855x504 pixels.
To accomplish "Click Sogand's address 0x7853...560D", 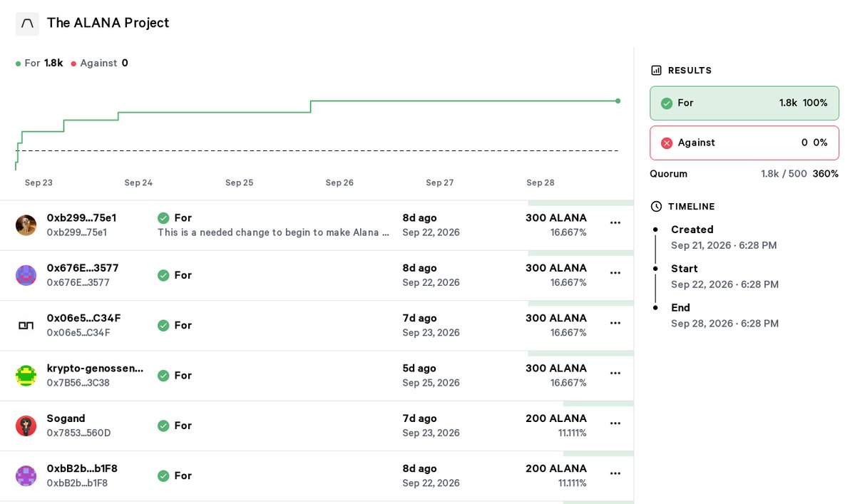I will click(x=78, y=433).
